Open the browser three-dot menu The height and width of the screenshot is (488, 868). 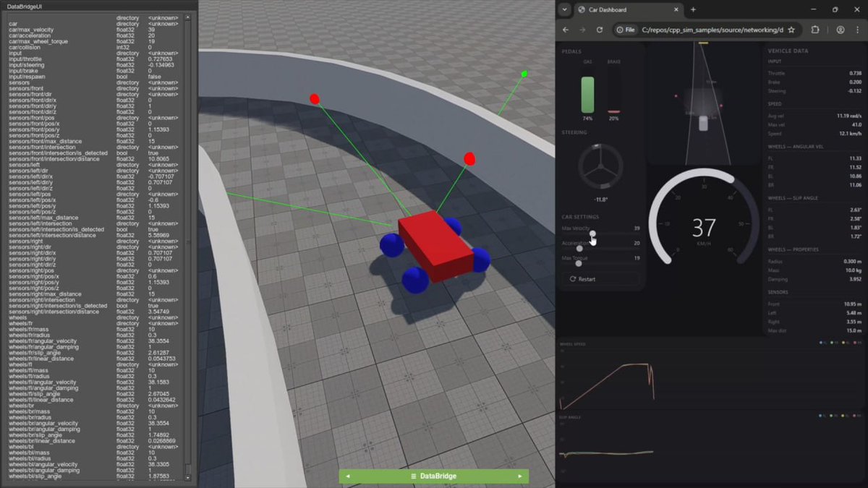pyautogui.click(x=858, y=30)
